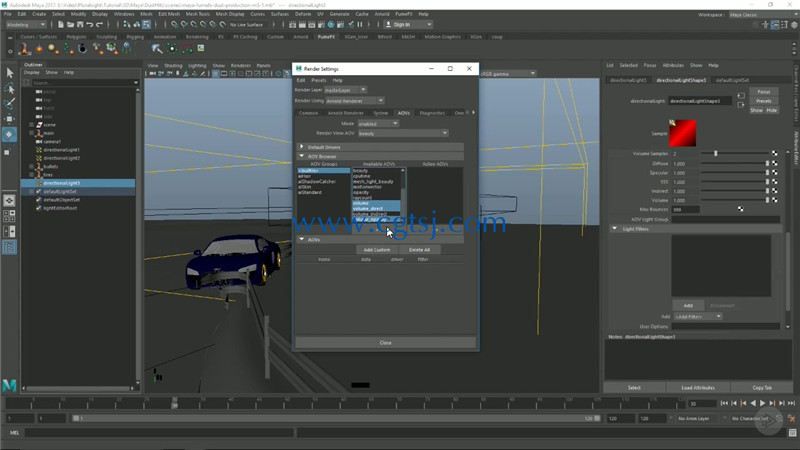Screen dimensions: 800x450
Task: Click the Delete All button
Action: (x=419, y=249)
